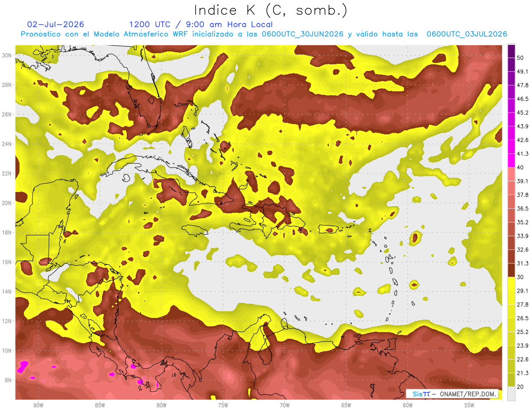The width and height of the screenshot is (532, 411).
Task: Click colorbar value "25.2"
Action: click(x=522, y=332)
